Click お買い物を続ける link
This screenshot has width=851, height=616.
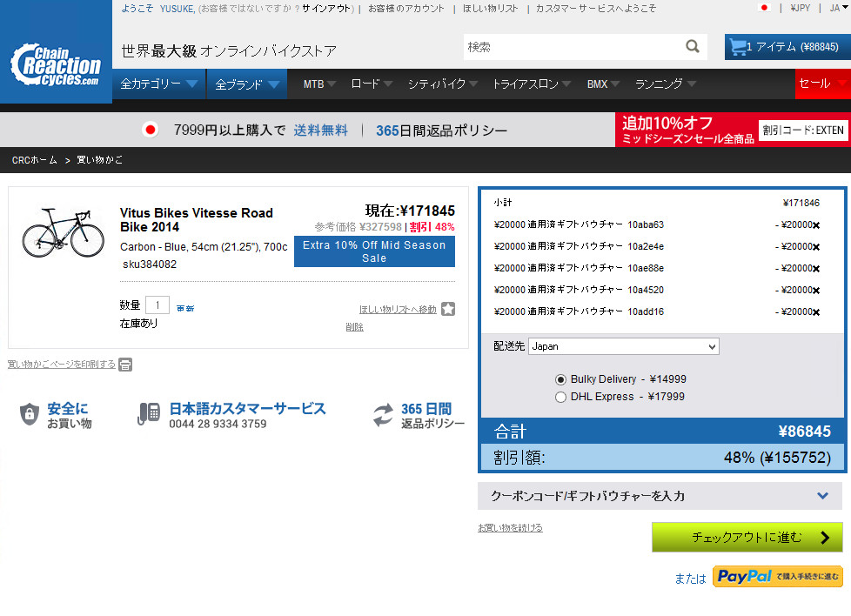pos(510,527)
